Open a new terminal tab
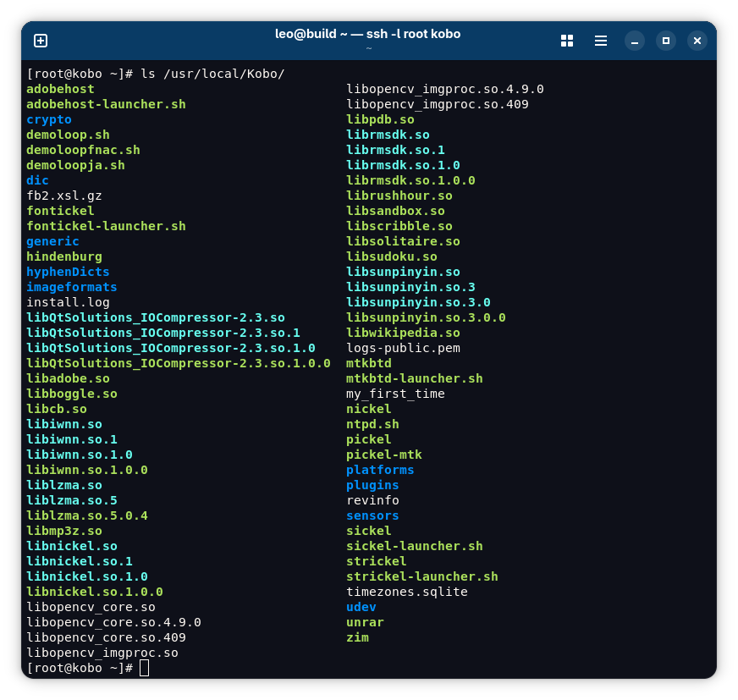This screenshot has height=700, width=738. pos(40,40)
